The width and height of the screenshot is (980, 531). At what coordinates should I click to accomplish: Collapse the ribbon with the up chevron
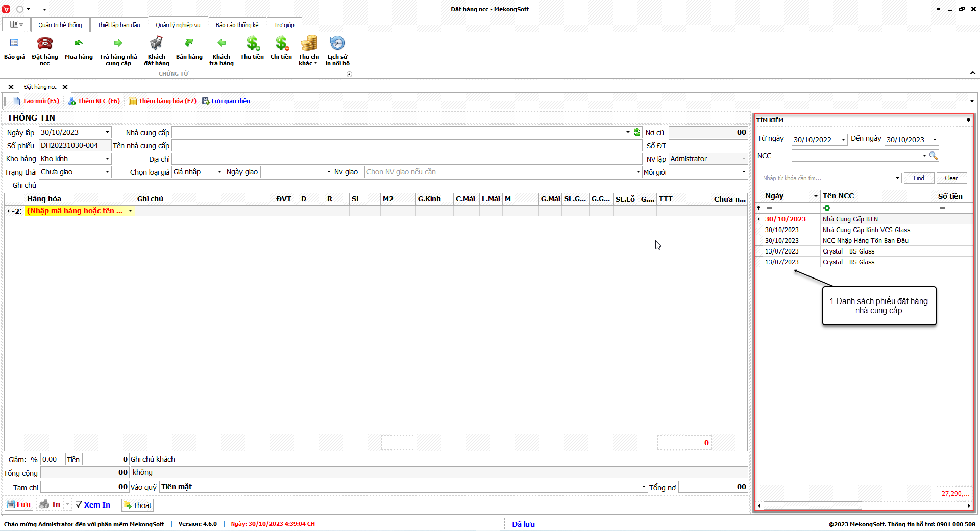[x=973, y=73]
